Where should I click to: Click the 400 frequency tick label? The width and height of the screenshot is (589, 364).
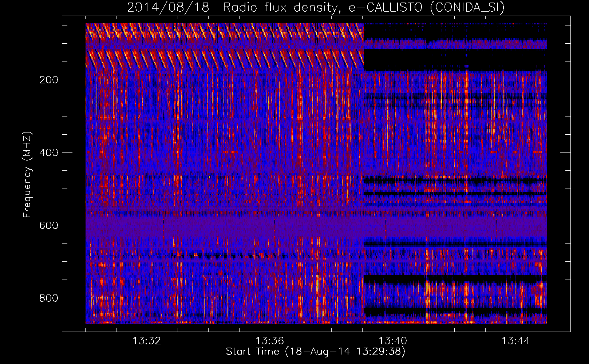[x=48, y=153]
